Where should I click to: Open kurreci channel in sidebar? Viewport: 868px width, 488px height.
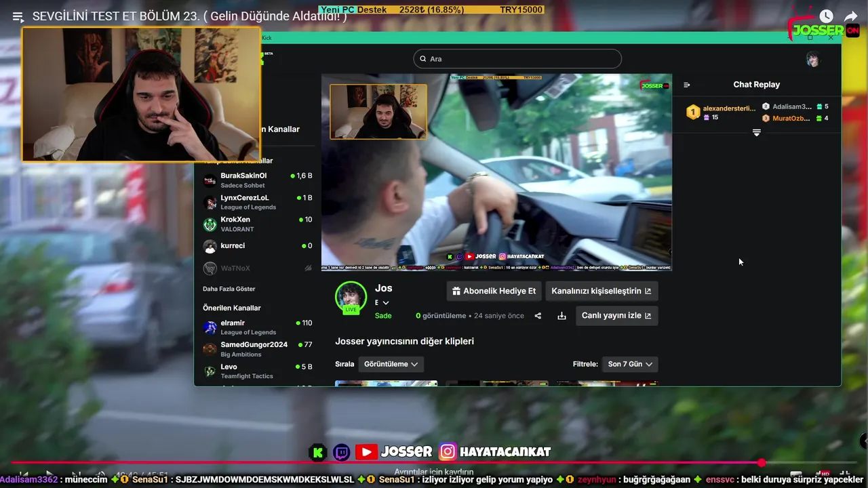258,246
